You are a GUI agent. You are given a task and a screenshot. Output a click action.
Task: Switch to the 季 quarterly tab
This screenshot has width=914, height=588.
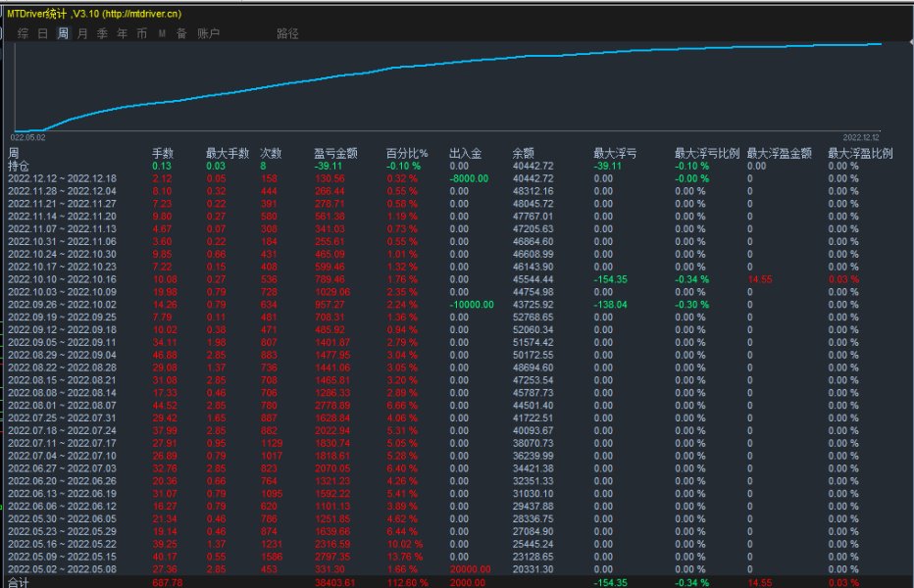[x=102, y=33]
